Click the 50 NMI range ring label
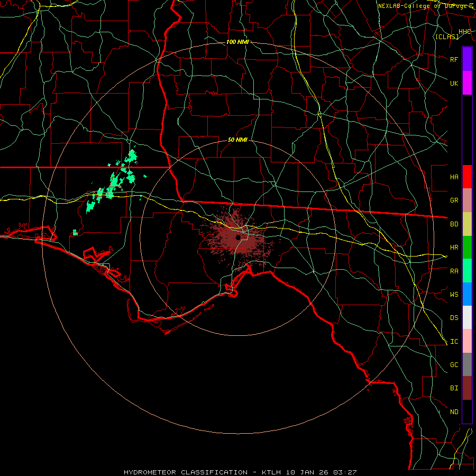This screenshot has width=476, height=476. 237,140
